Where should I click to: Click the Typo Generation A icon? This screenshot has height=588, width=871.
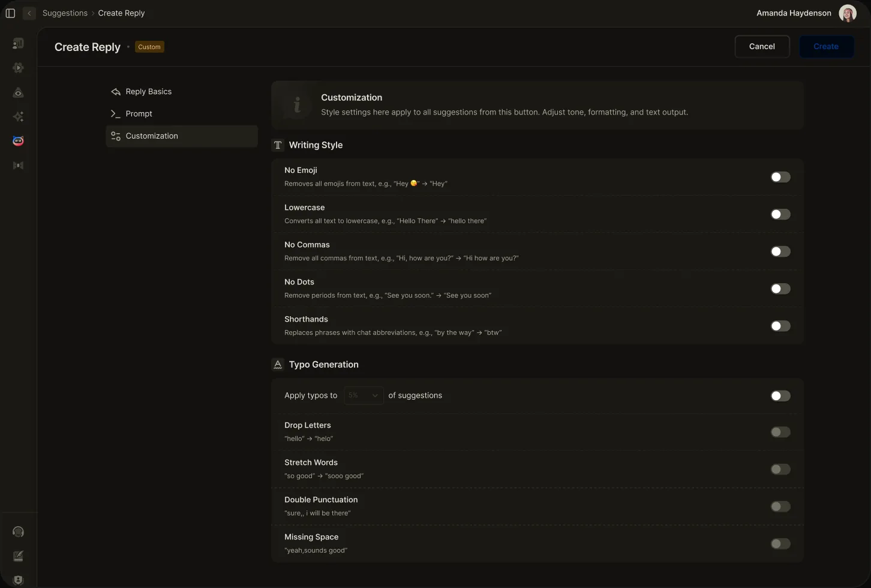pyautogui.click(x=278, y=364)
